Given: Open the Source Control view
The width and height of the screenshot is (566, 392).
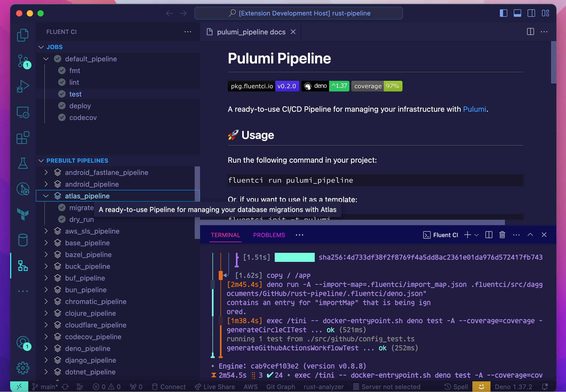Looking at the screenshot, I should (23, 61).
